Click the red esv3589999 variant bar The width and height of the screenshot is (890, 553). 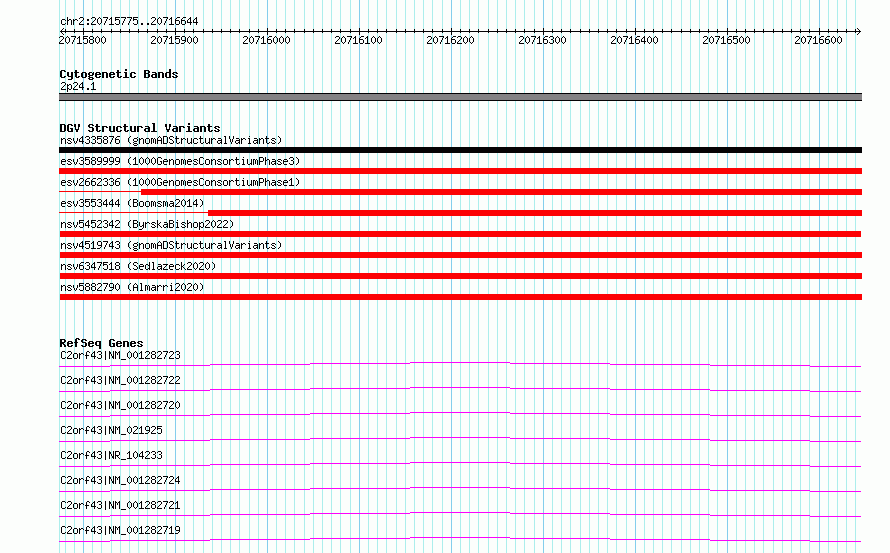(x=460, y=171)
